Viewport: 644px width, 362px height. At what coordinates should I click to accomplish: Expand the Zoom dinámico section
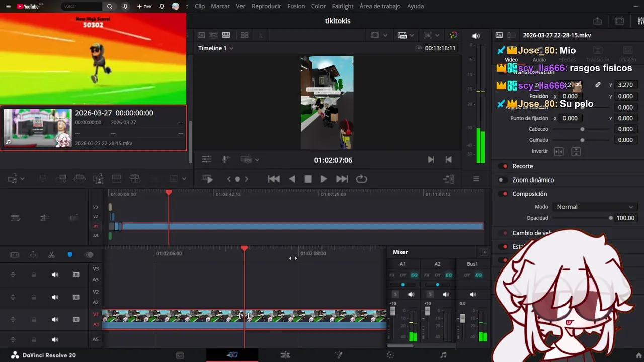[x=533, y=180]
